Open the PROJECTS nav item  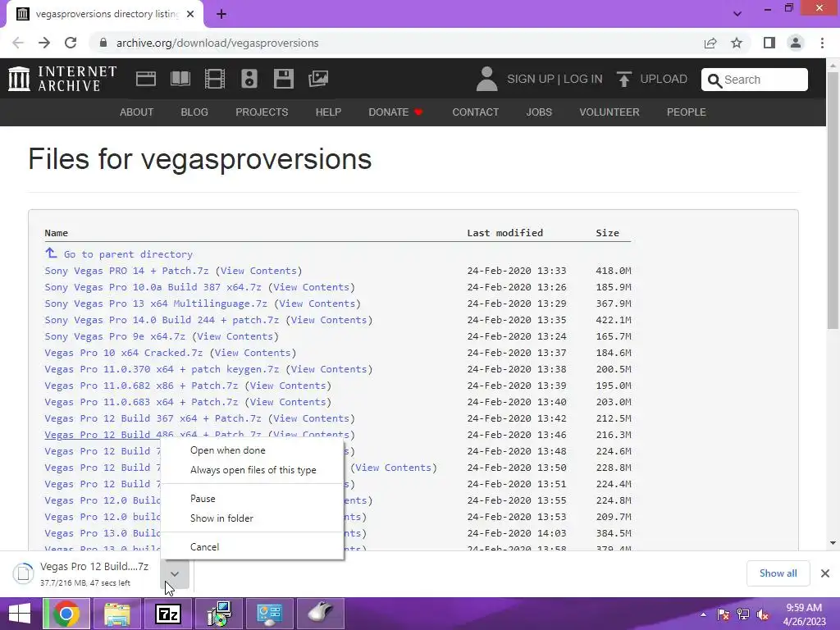262,112
